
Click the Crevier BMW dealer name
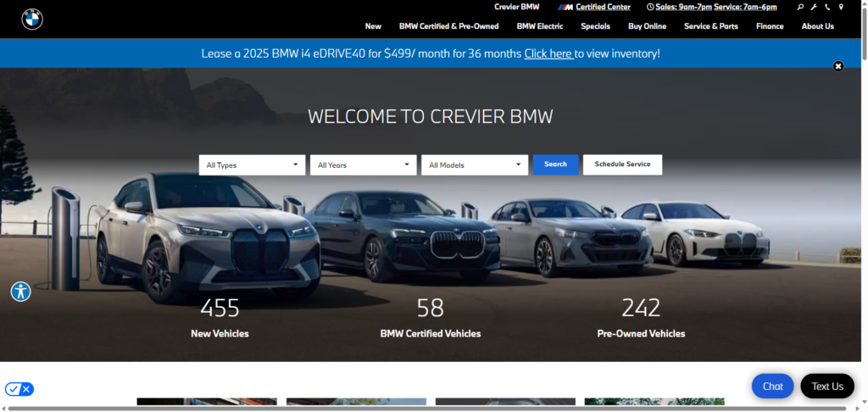(x=516, y=7)
